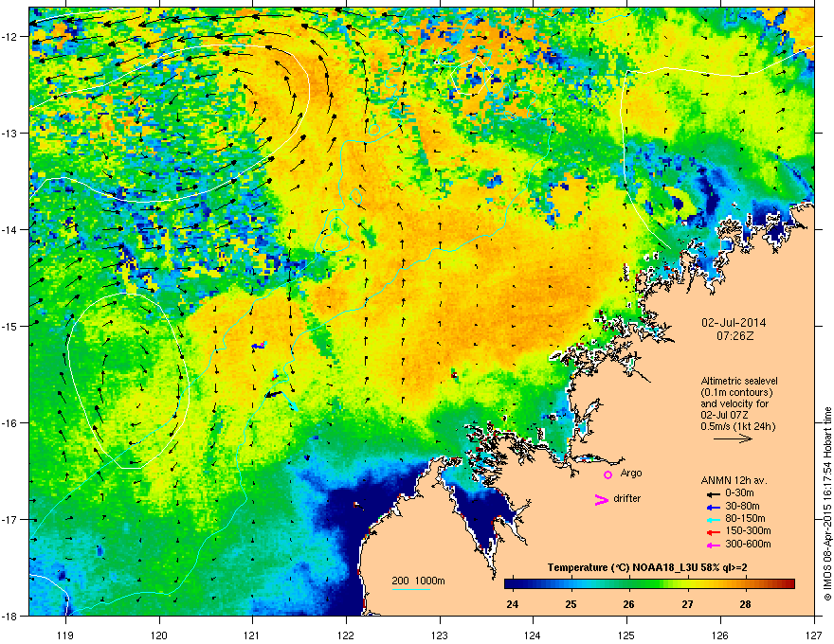The width and height of the screenshot is (834, 644).
Task: Click the 0.5m/s (1kt 24h) label
Action: 737,427
